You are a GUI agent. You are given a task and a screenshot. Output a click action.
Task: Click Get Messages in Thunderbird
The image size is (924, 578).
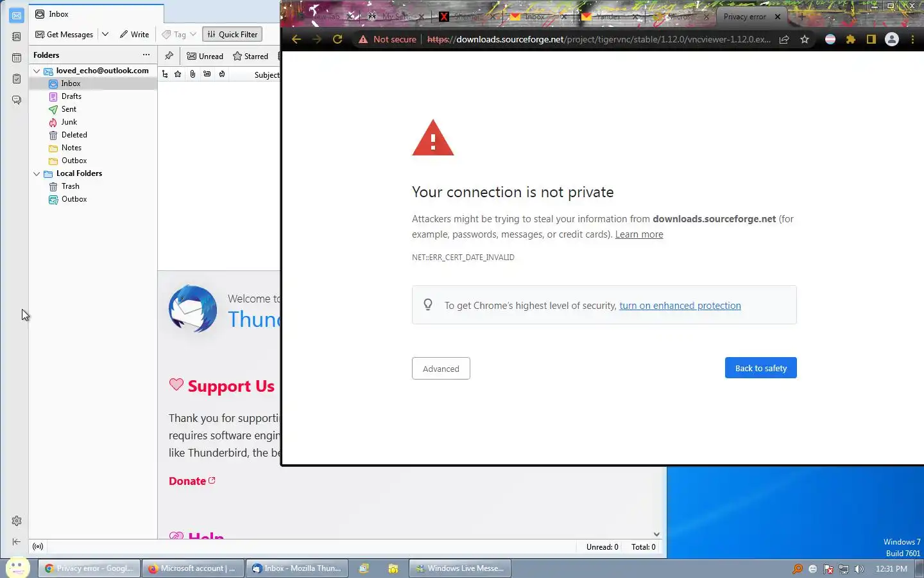point(64,35)
